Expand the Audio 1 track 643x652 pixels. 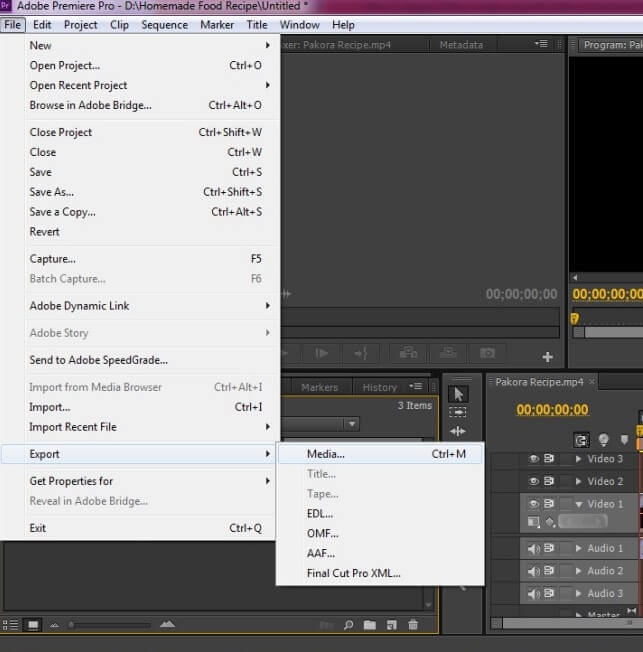tap(578, 548)
